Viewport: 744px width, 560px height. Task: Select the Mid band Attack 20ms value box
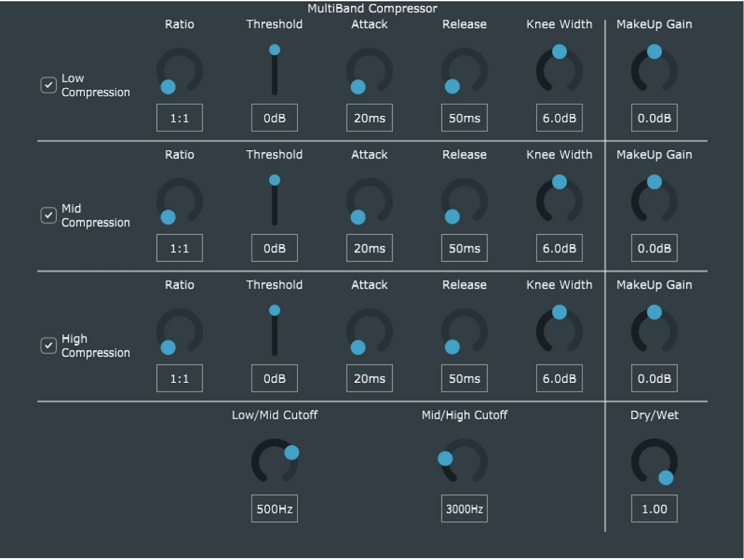click(x=369, y=248)
